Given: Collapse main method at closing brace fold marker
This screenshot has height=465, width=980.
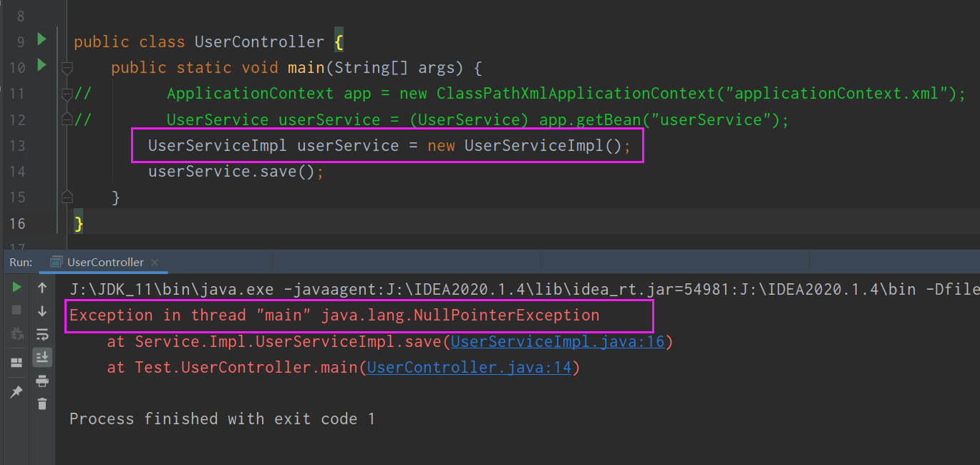Looking at the screenshot, I should (x=67, y=197).
